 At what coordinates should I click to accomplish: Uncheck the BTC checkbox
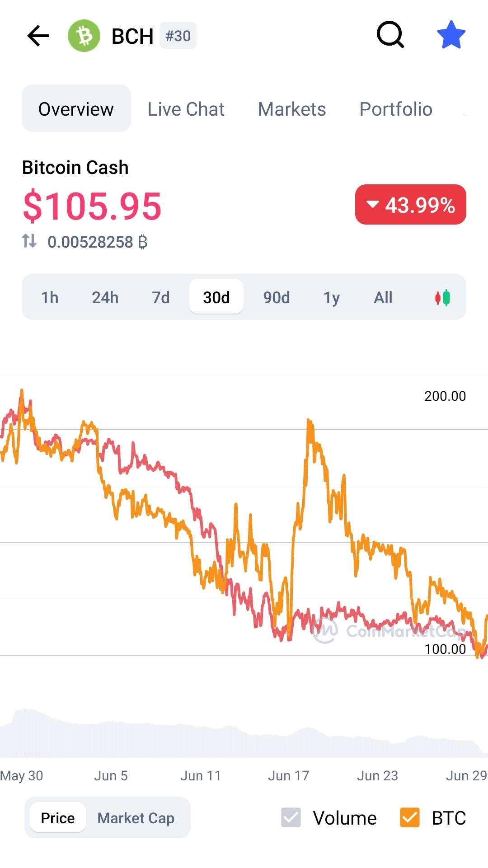[x=410, y=817]
